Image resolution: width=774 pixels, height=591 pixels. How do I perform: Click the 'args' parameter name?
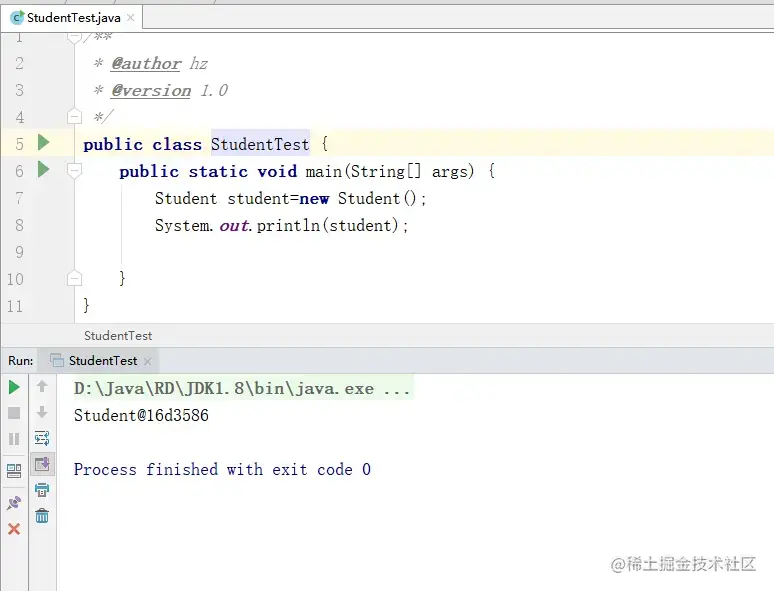tap(449, 171)
